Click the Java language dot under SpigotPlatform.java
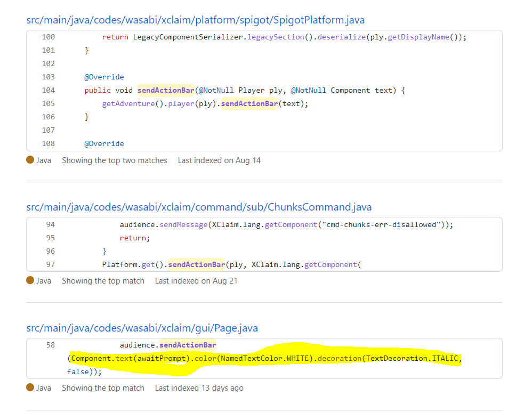 click(30, 160)
